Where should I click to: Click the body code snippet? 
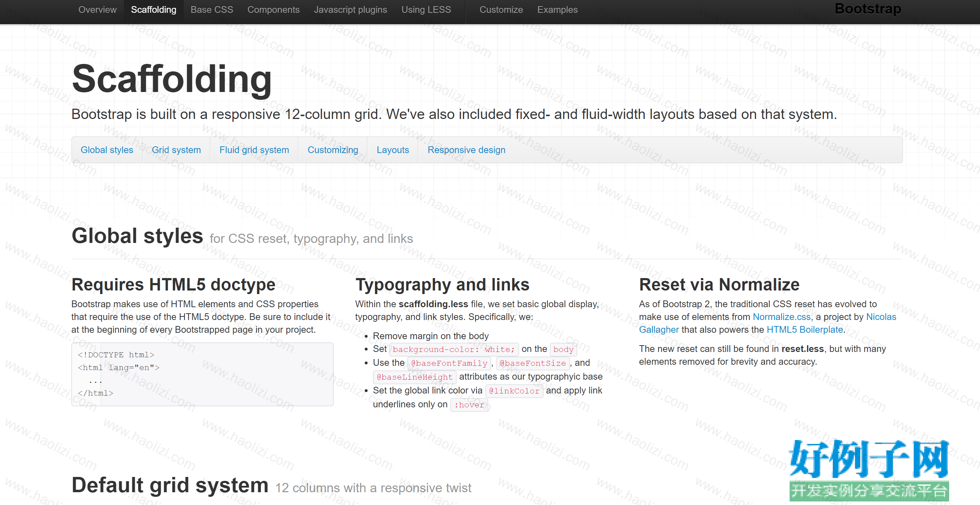pos(563,349)
